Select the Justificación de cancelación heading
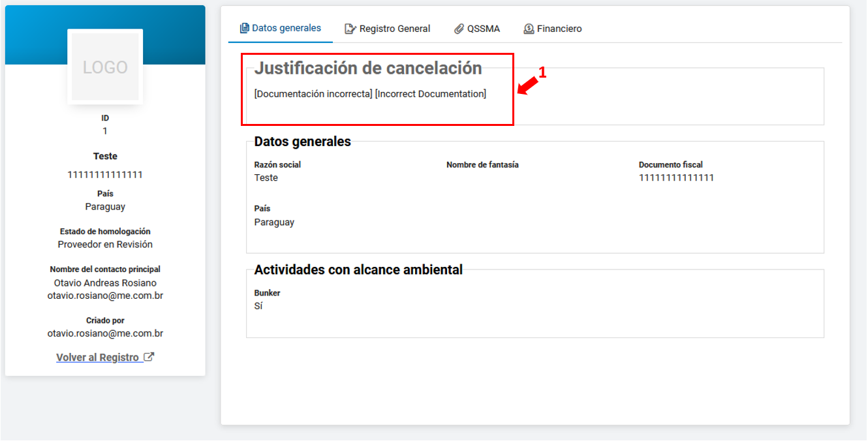 [368, 68]
